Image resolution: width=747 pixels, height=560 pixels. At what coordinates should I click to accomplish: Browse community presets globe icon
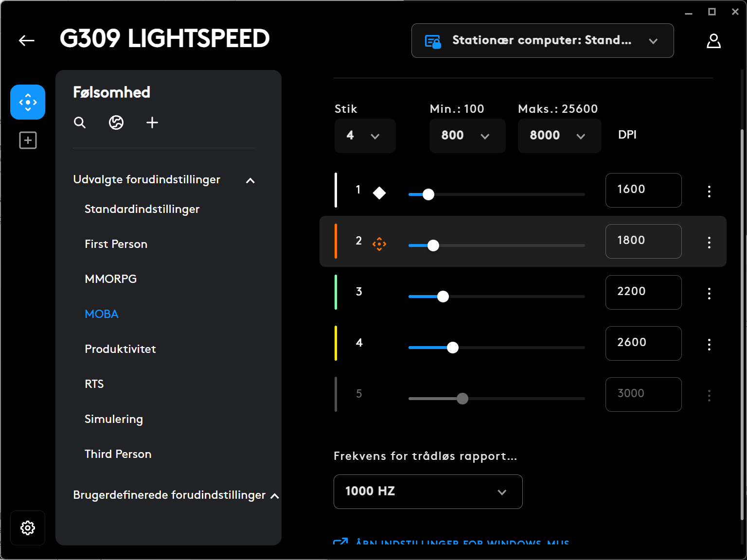point(116,122)
